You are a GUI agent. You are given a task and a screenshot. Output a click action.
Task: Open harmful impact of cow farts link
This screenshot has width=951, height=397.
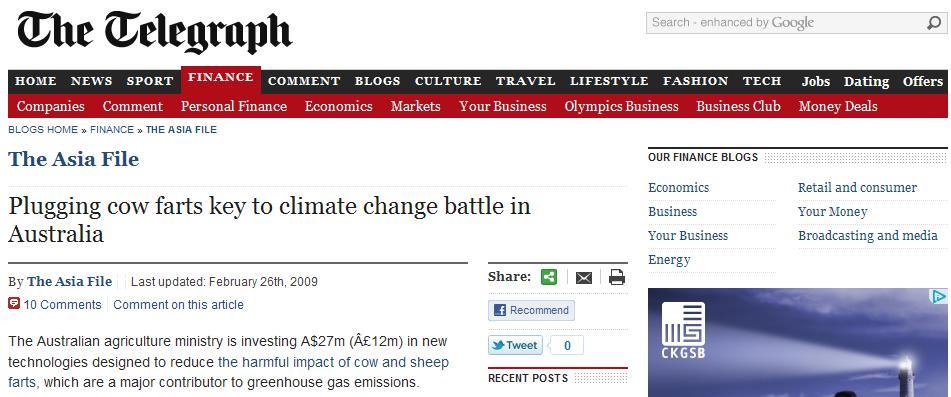(x=229, y=373)
